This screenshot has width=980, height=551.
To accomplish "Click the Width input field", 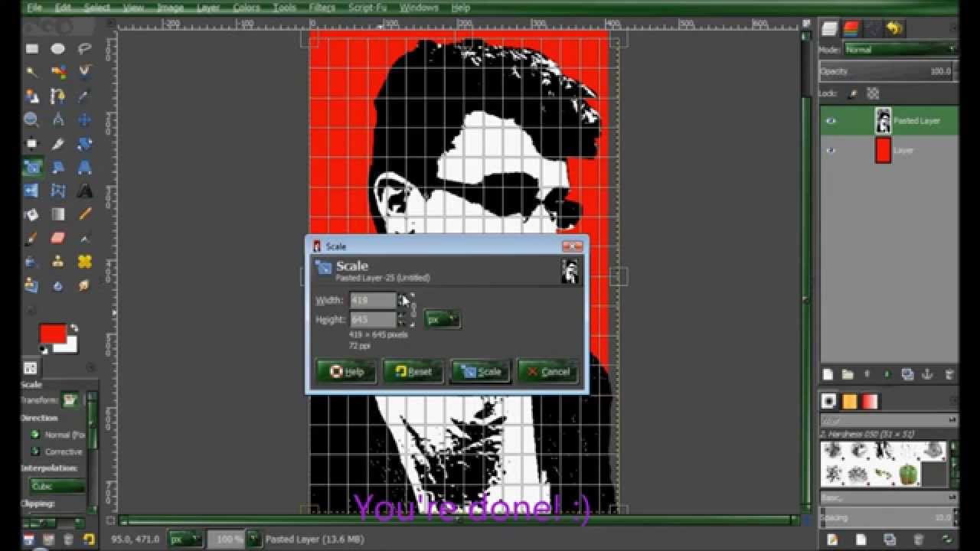I will [x=373, y=300].
